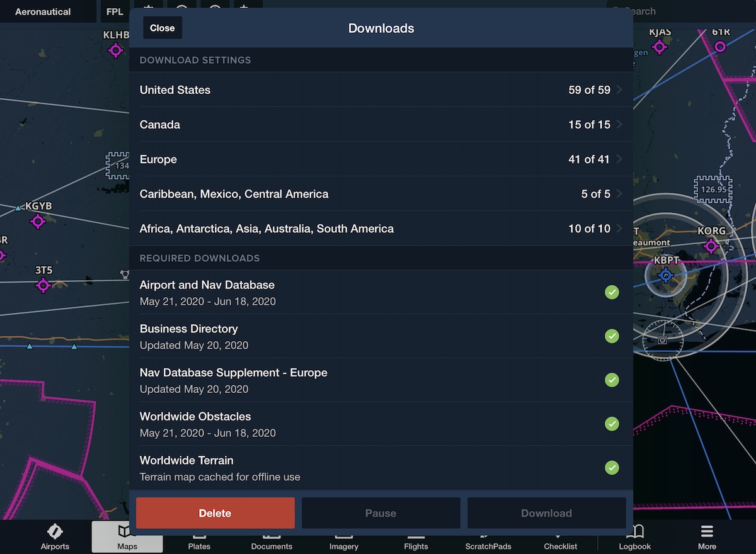The height and width of the screenshot is (554, 756).
Task: Expand Caribbean, Mexico, Central America row
Action: coord(381,194)
